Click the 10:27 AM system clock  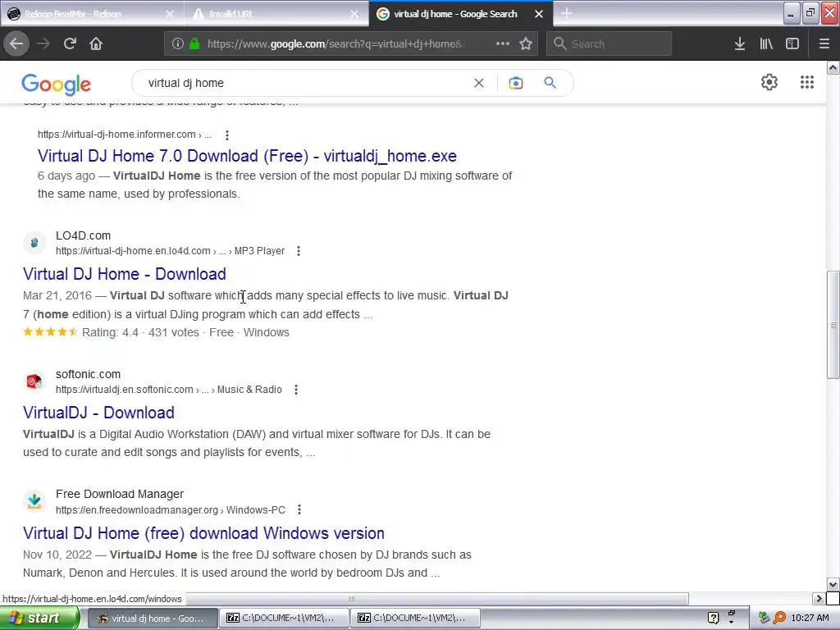(x=810, y=618)
